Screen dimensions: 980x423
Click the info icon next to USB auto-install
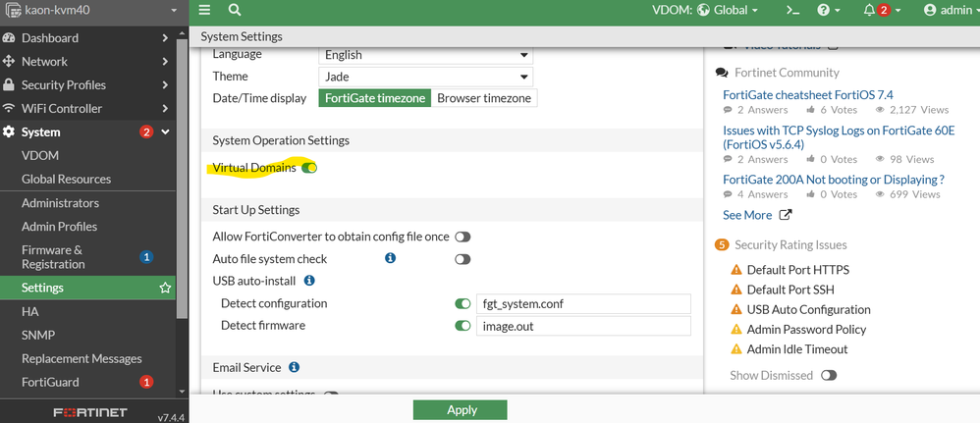309,281
